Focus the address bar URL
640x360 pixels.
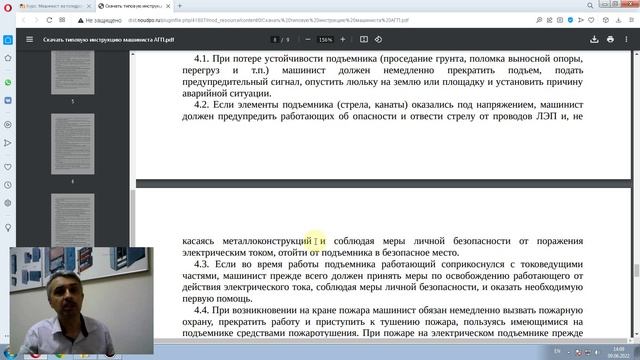tap(269, 20)
